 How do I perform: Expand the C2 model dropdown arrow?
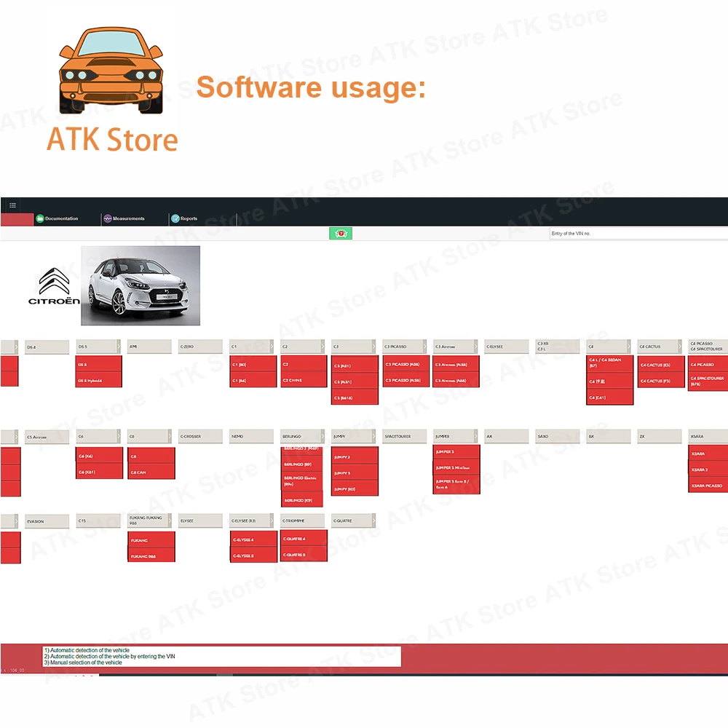coord(323,347)
